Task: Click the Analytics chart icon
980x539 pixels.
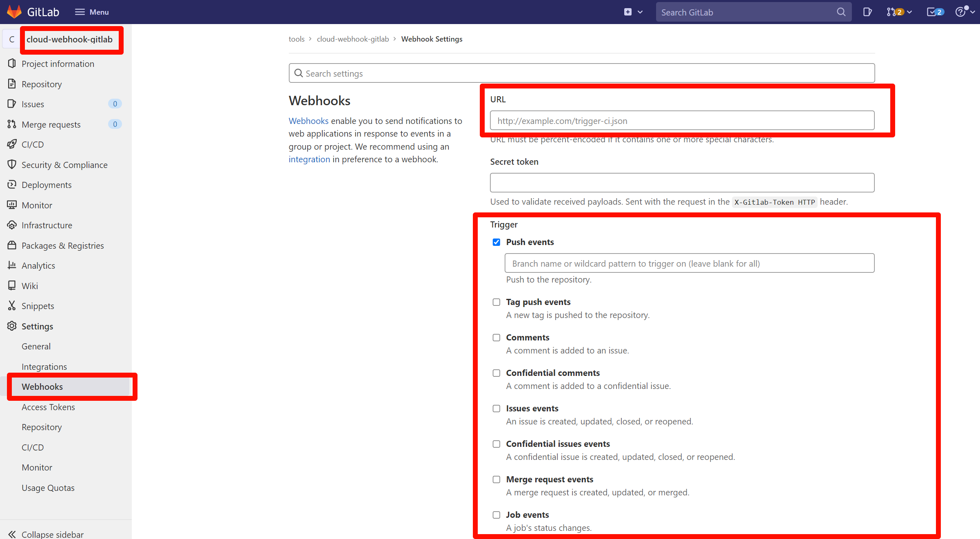Action: coord(12,265)
